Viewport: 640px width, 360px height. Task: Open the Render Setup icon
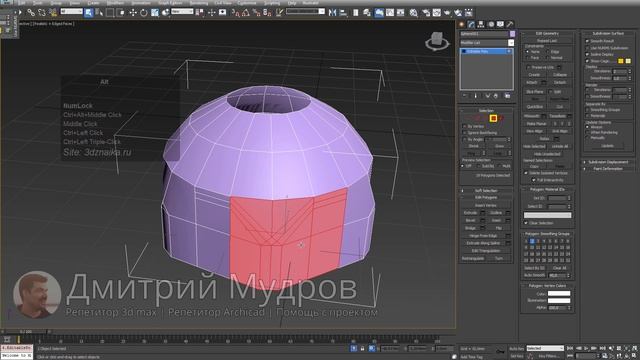(x=426, y=13)
